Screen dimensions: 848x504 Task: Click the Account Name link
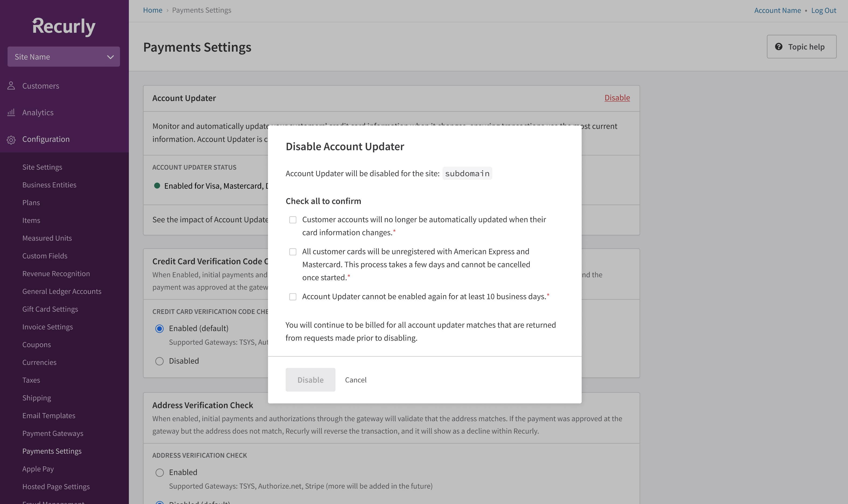pos(777,10)
